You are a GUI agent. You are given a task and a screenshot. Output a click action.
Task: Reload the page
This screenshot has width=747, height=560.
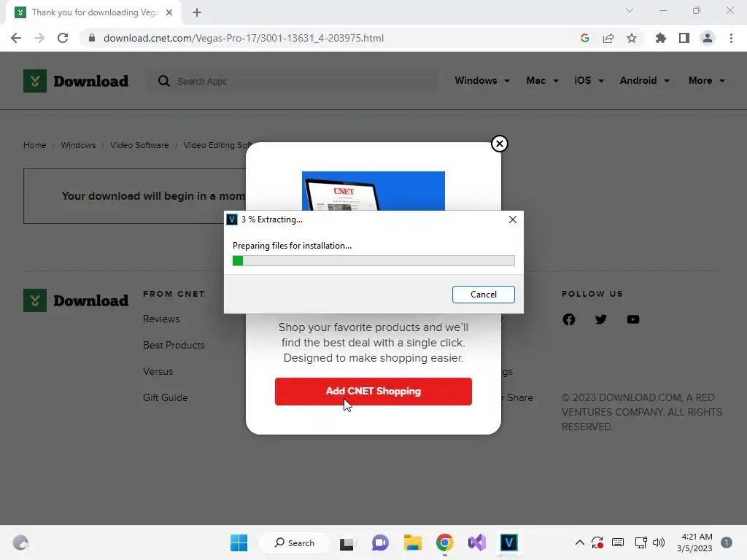63,38
